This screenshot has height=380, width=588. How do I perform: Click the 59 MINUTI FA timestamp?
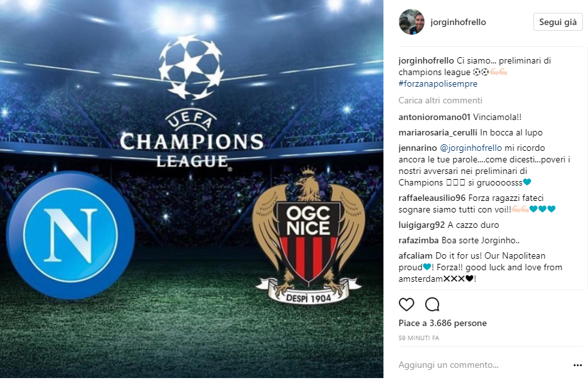point(419,338)
